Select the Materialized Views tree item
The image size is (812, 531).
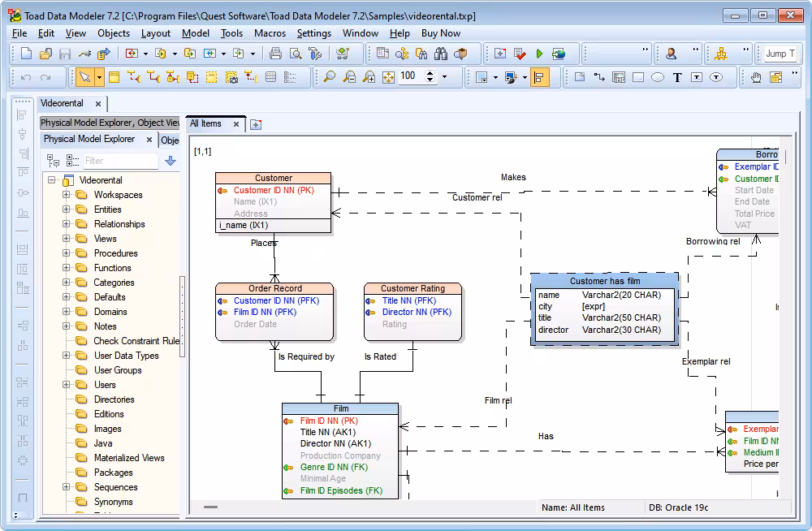129,458
